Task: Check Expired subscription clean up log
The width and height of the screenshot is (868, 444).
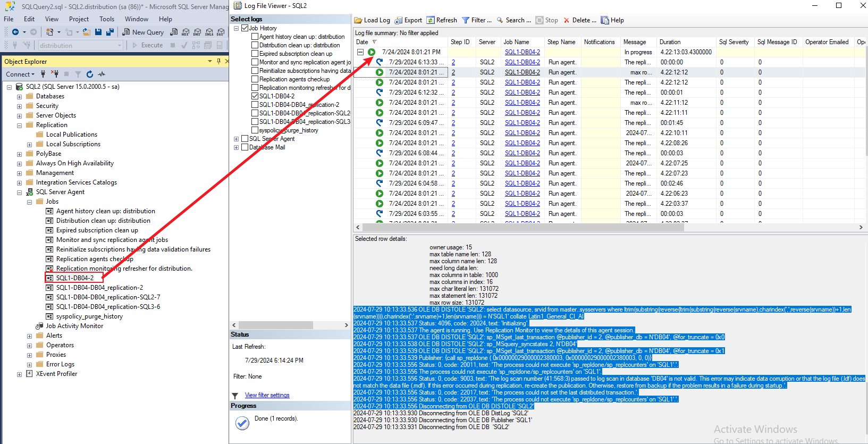Action: pyautogui.click(x=255, y=54)
